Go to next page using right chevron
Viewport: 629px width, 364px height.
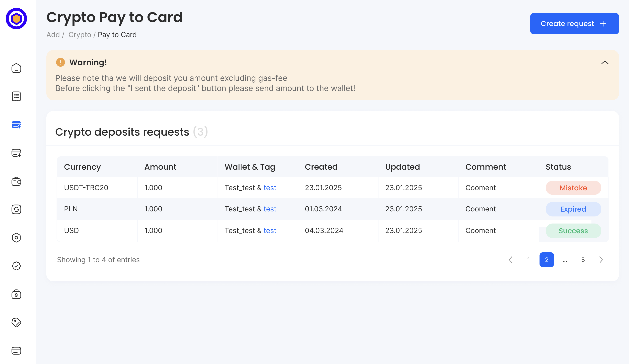(x=601, y=260)
